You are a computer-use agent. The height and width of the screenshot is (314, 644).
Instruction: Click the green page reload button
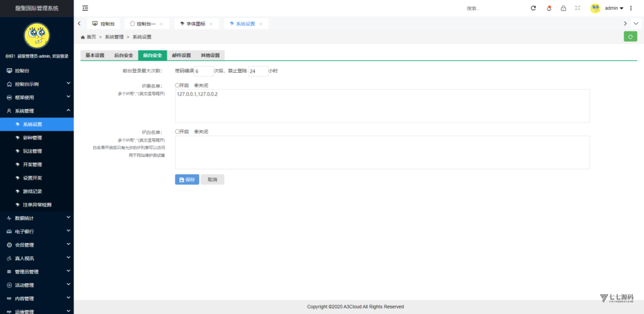[x=630, y=37]
